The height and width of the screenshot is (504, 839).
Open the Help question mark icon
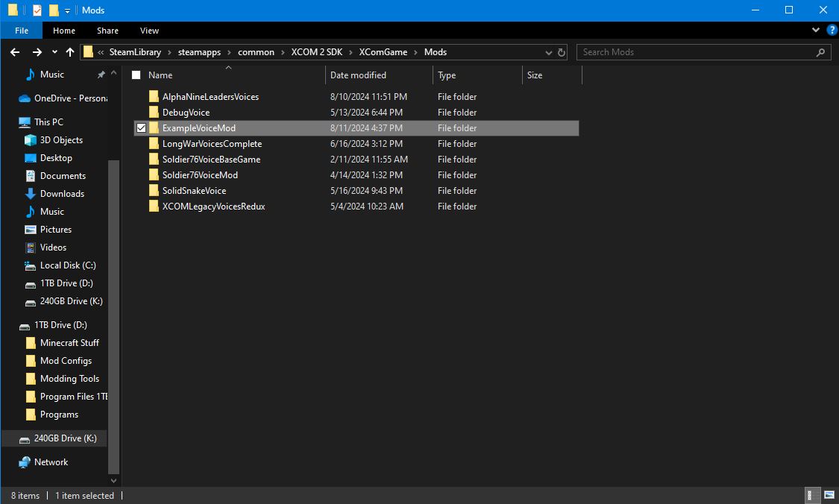coord(832,30)
